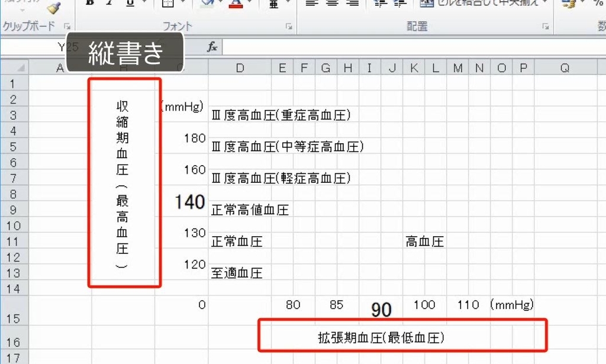The width and height of the screenshot is (606, 364).
Task: Select row 9 header
Action: tap(14, 209)
